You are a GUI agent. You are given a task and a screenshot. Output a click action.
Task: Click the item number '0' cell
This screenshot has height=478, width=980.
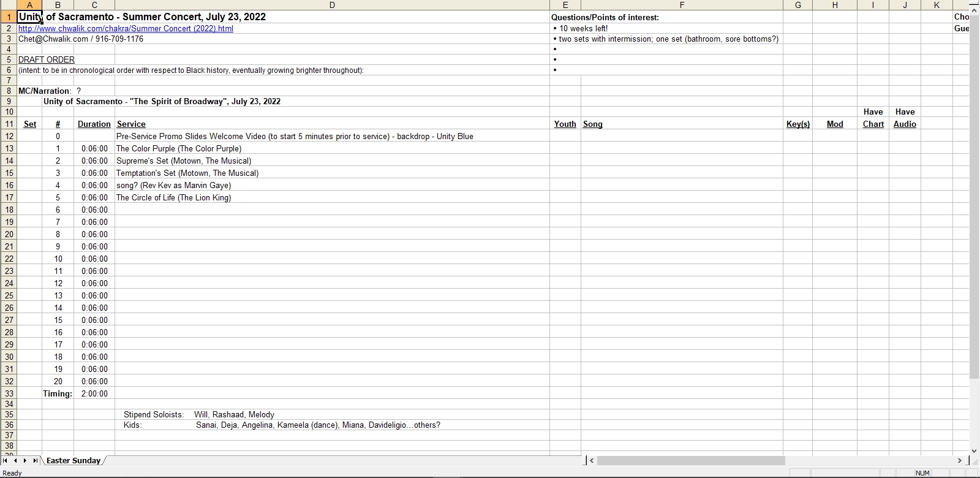(58, 136)
